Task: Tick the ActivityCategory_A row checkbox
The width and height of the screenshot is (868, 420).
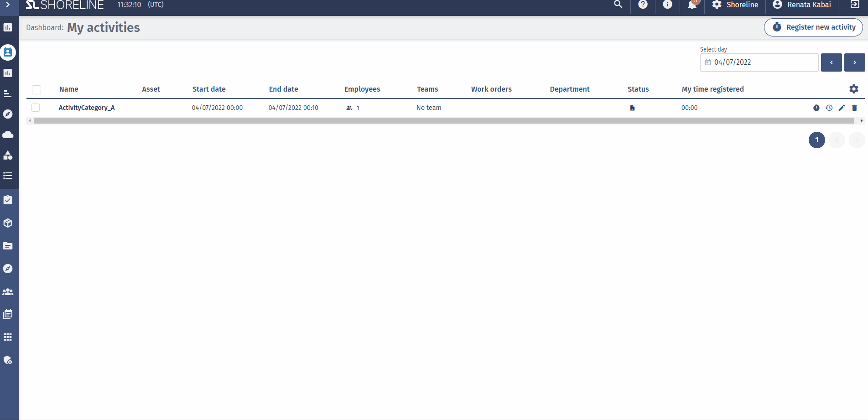Action: pyautogui.click(x=36, y=108)
